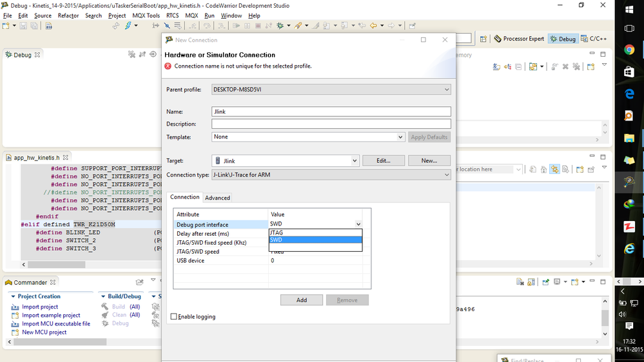Collapse the Build/Debug section

[x=103, y=296]
